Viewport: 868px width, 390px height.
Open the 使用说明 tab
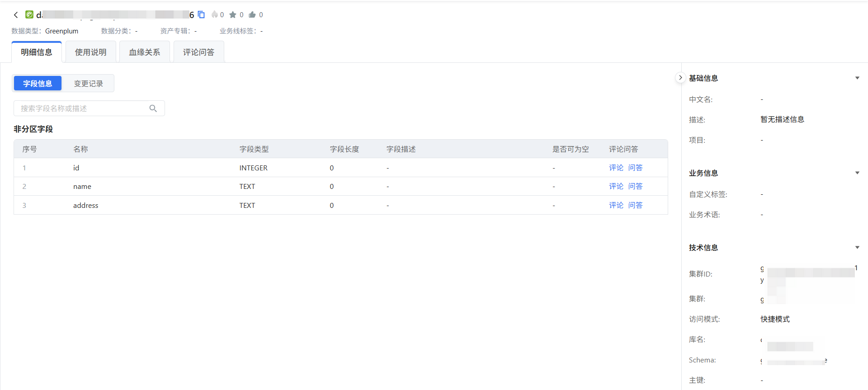(x=90, y=52)
